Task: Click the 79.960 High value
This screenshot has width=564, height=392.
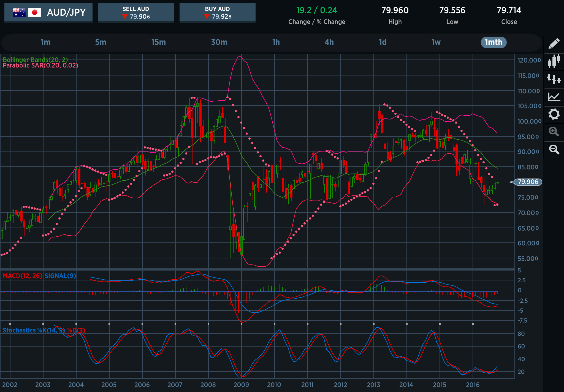Action: point(395,10)
